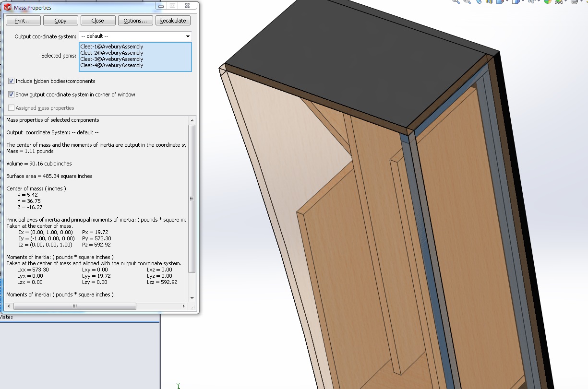Click the horizontal scrollbar left arrow
Viewport: 588px width, 389px height.
click(8, 306)
